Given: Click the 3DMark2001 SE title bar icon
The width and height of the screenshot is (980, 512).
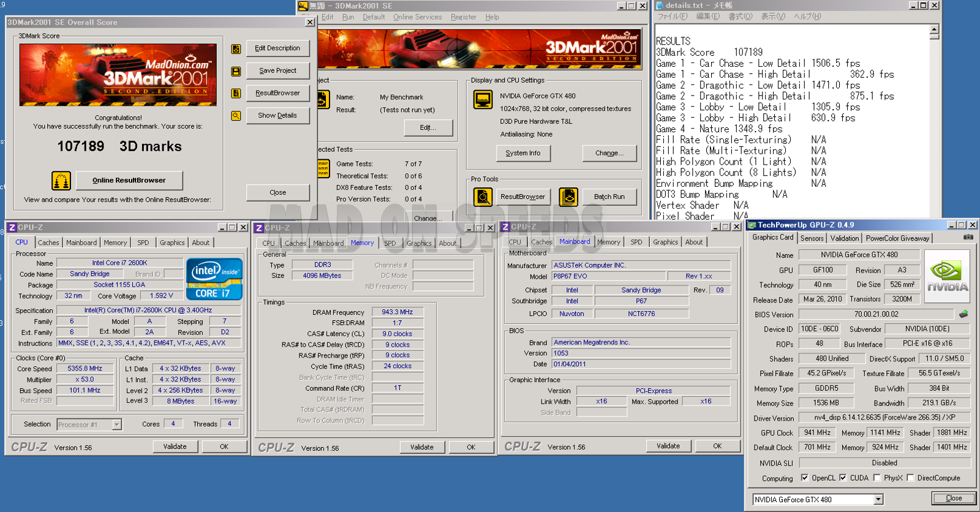Looking at the screenshot, I should point(303,6).
